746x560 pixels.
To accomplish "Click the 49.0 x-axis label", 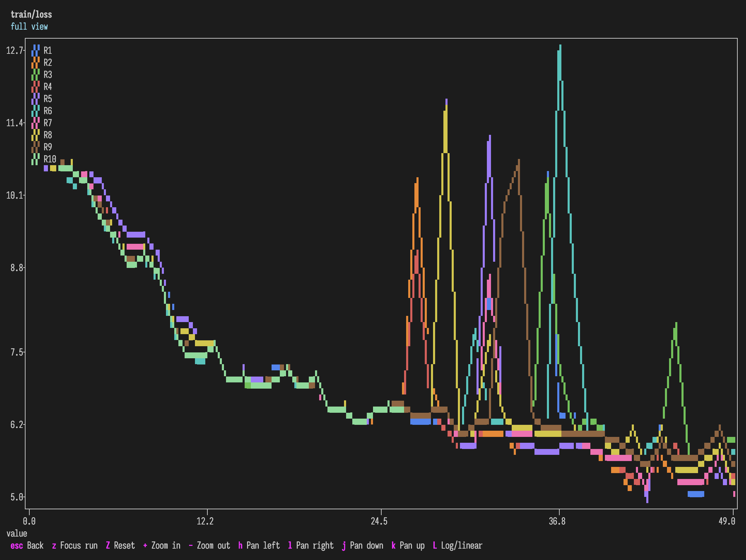I will [727, 521].
